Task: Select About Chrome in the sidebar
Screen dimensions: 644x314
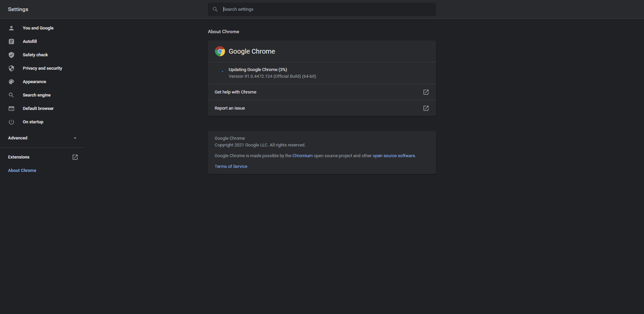Action: [x=22, y=171]
